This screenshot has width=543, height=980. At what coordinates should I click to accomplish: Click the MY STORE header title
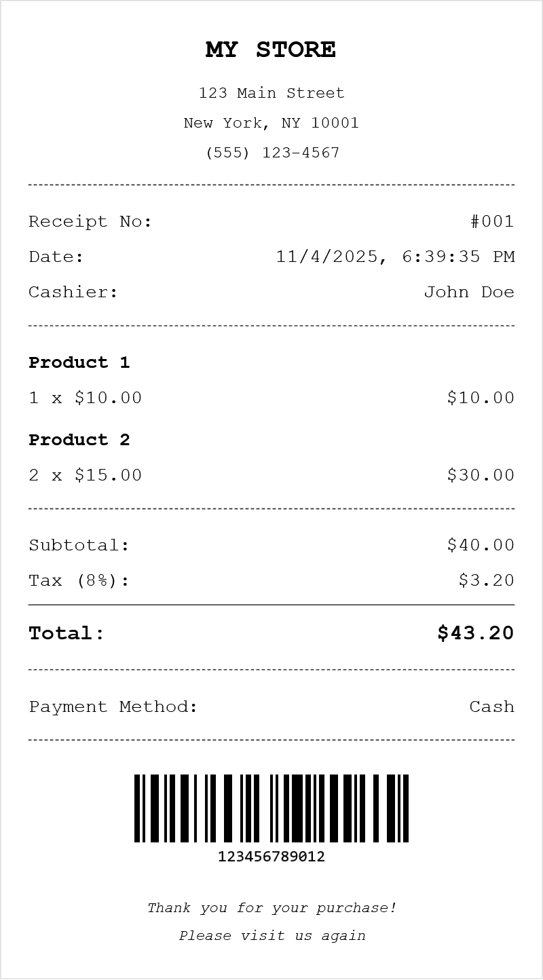271,50
